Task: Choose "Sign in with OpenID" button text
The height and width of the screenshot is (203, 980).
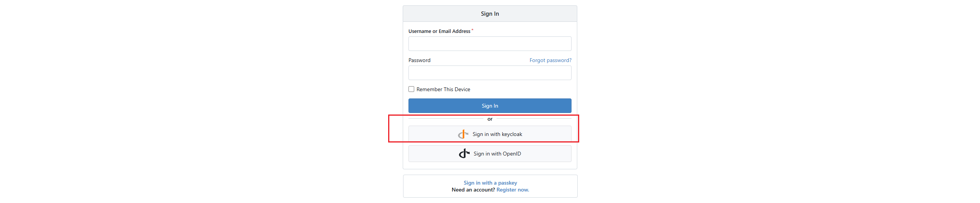Action: 497,154
